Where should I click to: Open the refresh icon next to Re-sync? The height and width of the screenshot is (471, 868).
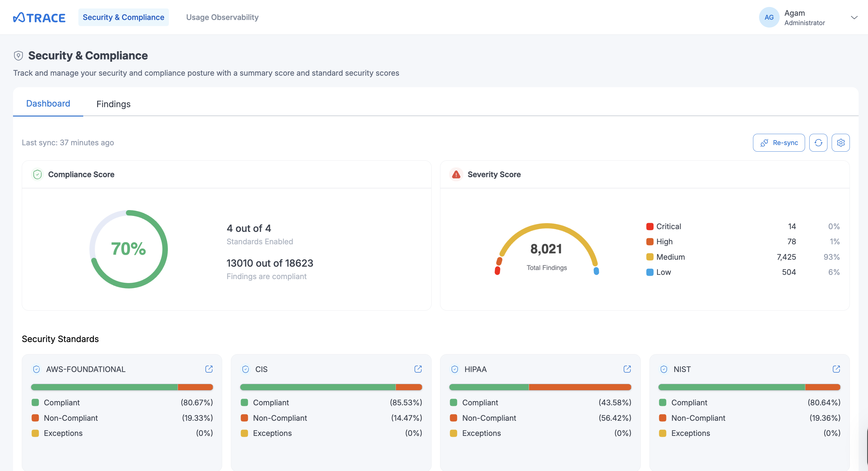point(818,143)
